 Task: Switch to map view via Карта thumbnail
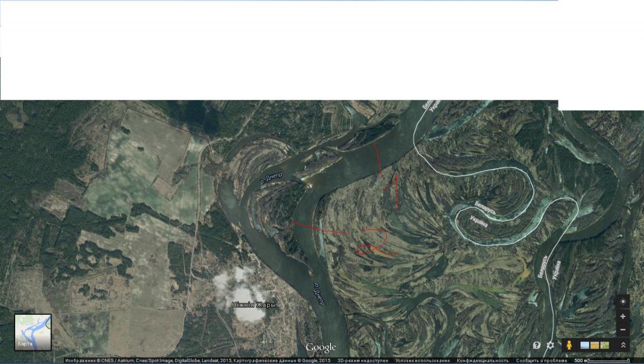(33, 332)
